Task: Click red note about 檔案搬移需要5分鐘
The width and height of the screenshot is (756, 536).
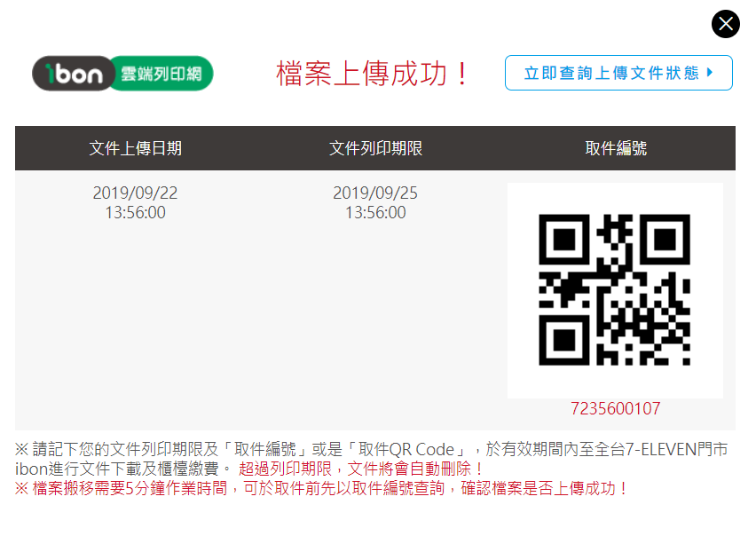Action: tap(321, 488)
